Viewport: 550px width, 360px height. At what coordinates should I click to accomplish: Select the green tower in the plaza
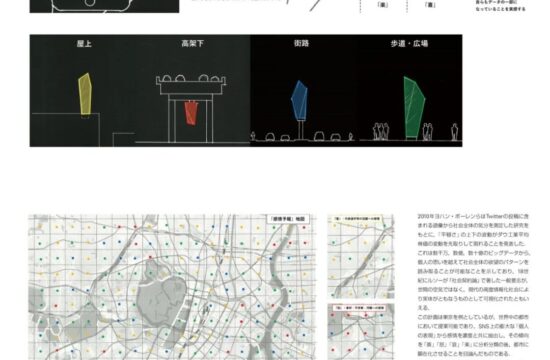(x=414, y=107)
